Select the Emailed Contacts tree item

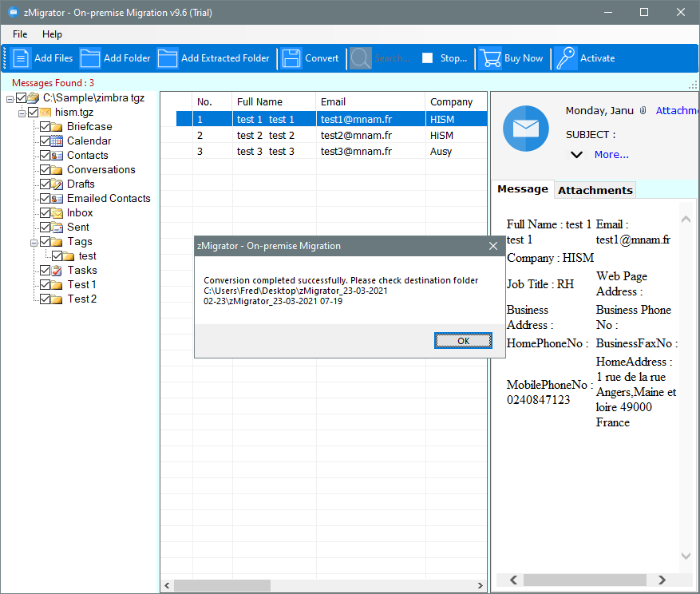(x=109, y=198)
